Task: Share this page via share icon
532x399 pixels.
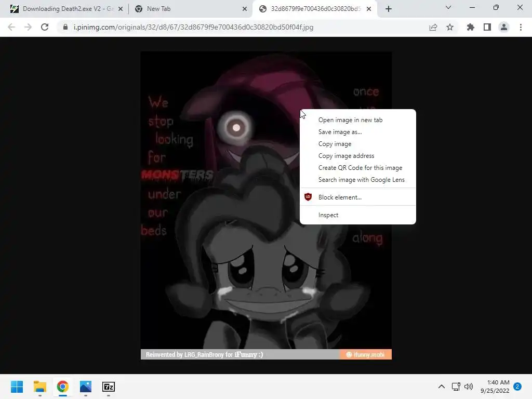Action: point(433,27)
